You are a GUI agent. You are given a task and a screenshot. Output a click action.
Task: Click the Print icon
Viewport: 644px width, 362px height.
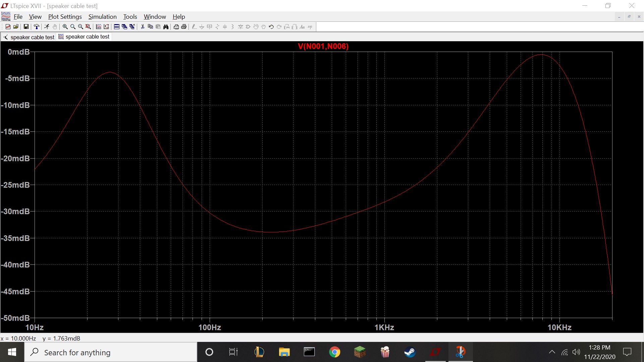(x=184, y=27)
